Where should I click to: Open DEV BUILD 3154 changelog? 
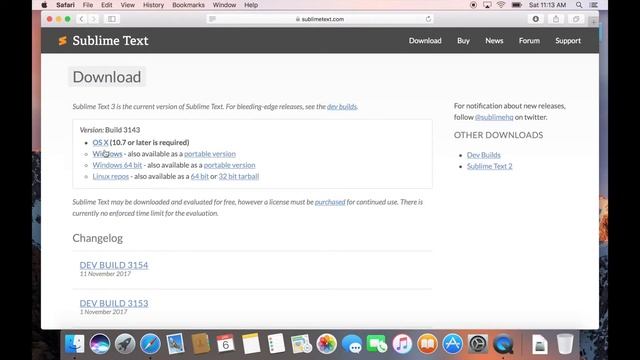tap(114, 265)
